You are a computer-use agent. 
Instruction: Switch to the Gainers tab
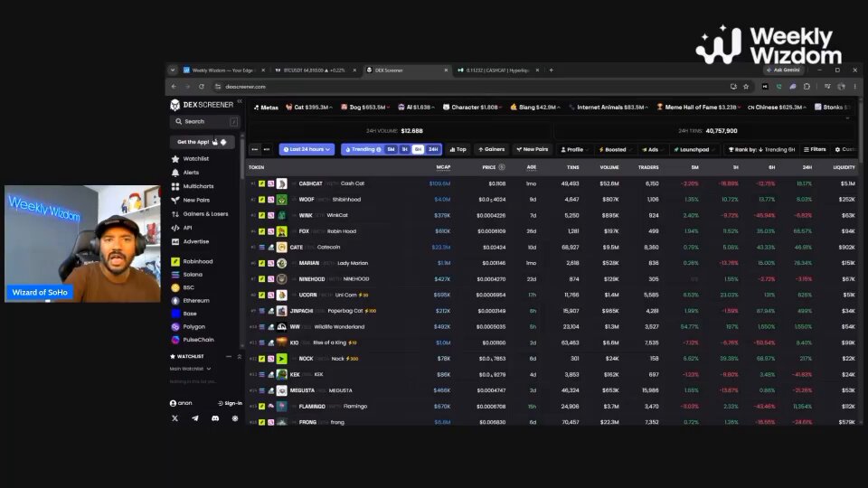tap(491, 149)
